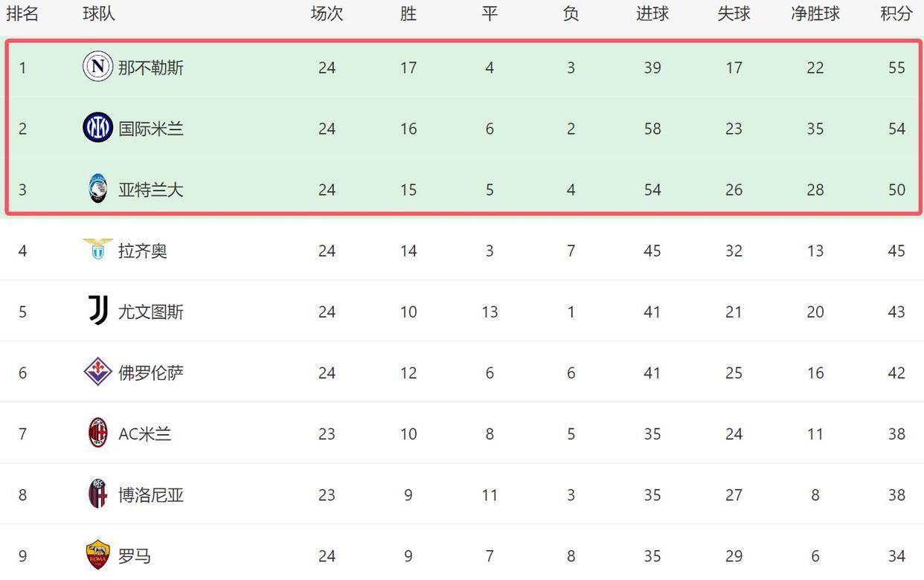
Task: Open the 那不勒斯 team name link
Action: pyautogui.click(x=151, y=68)
